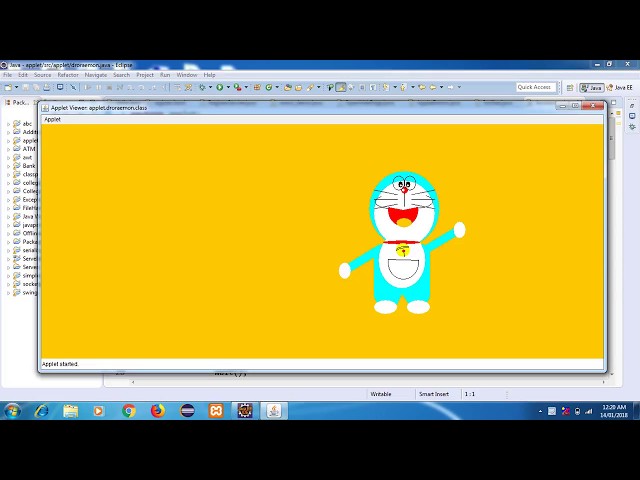Open the New wizard toolbar icon
The width and height of the screenshot is (640, 480).
(x=8, y=87)
